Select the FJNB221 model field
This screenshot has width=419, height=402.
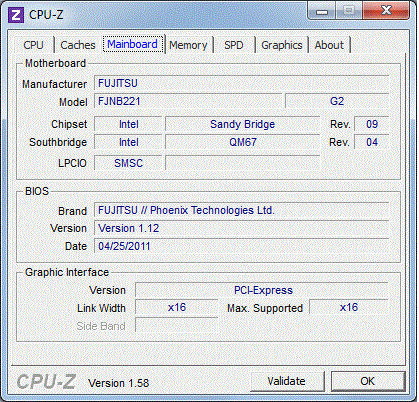[188, 101]
